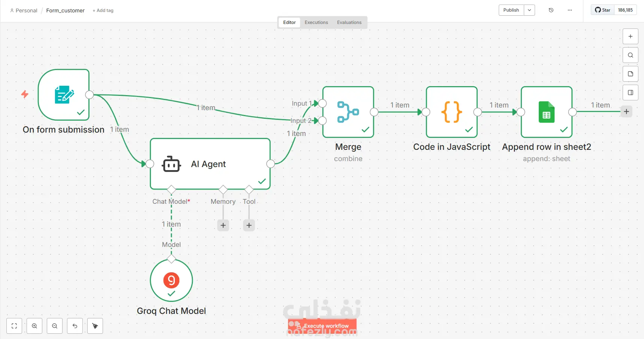Open workflow history clock icon
This screenshot has width=644, height=339.
pos(551,10)
